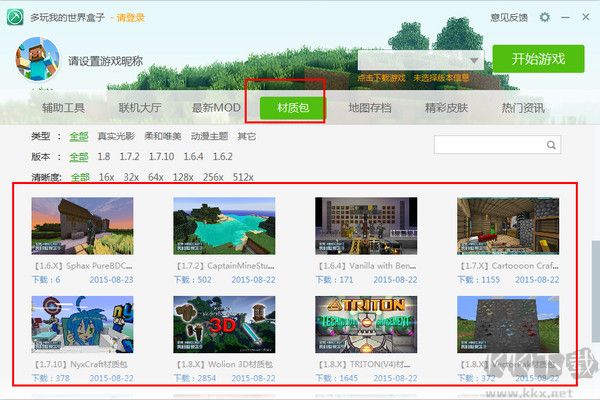Filter resolution by 64x

pyautogui.click(x=156, y=177)
